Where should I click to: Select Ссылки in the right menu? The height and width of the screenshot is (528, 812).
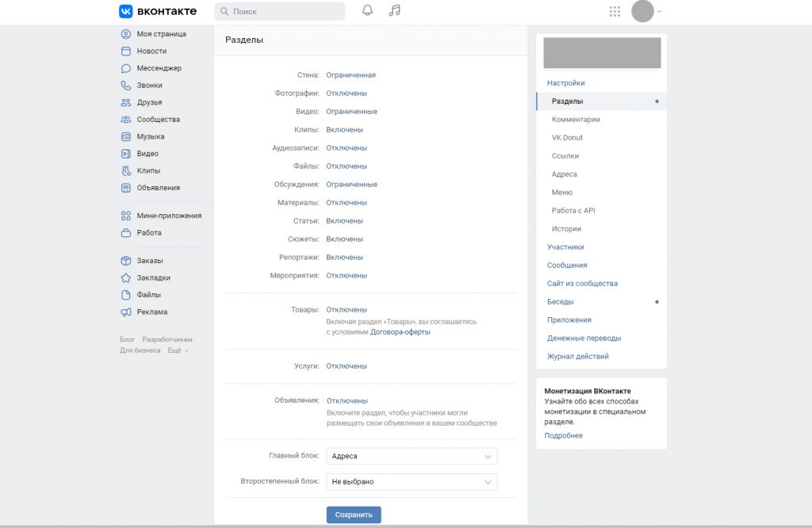pos(565,156)
